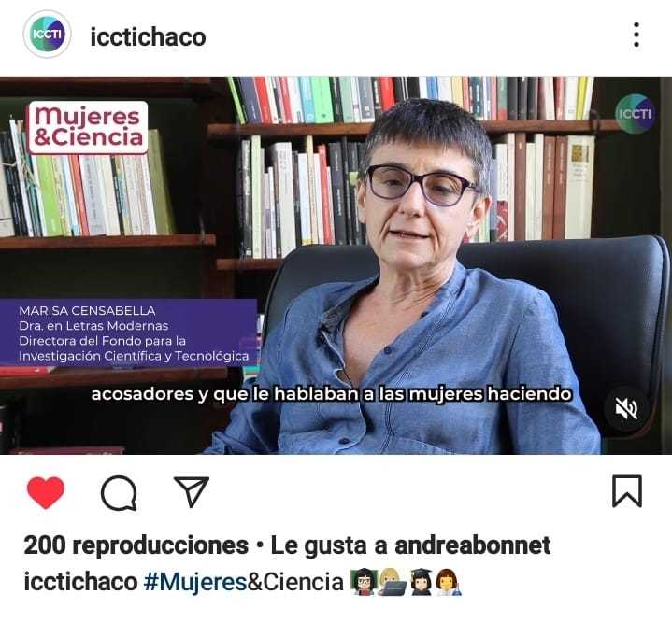Click the woman teacher emoji in caption
The height and width of the screenshot is (623, 672).
364,582
